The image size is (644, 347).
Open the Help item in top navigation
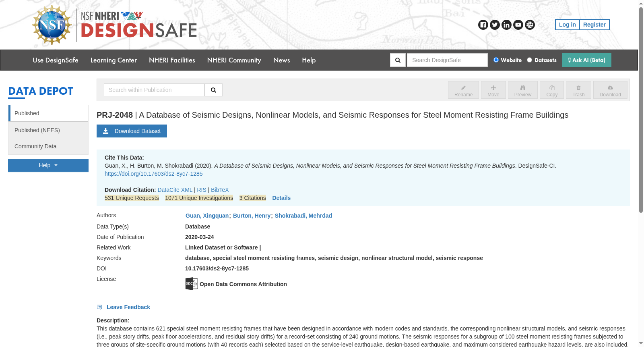(x=309, y=60)
